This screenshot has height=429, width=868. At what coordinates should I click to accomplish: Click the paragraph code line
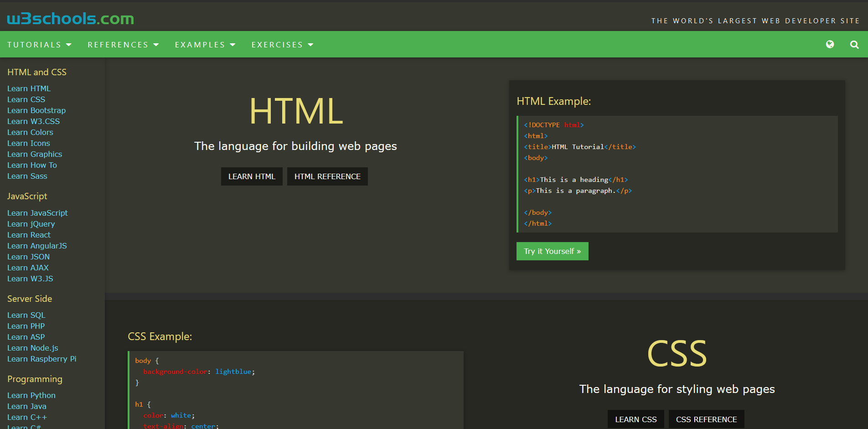click(578, 191)
